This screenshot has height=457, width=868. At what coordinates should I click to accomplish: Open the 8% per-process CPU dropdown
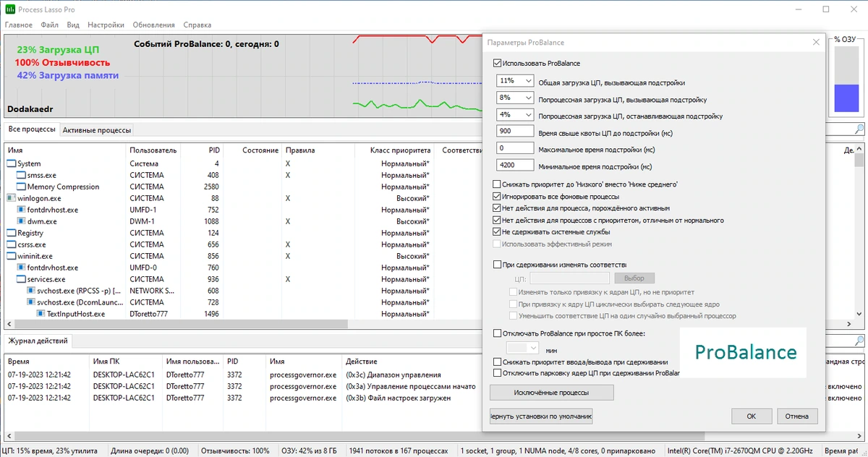pyautogui.click(x=515, y=98)
